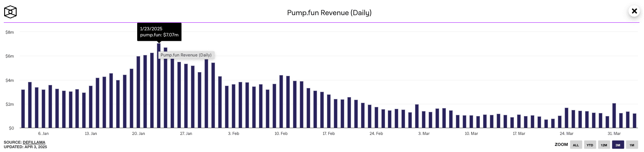Image resolution: width=644 pixels, height=152 pixels.
Task: Click the $4m y-axis label
Action: pyautogui.click(x=10, y=80)
